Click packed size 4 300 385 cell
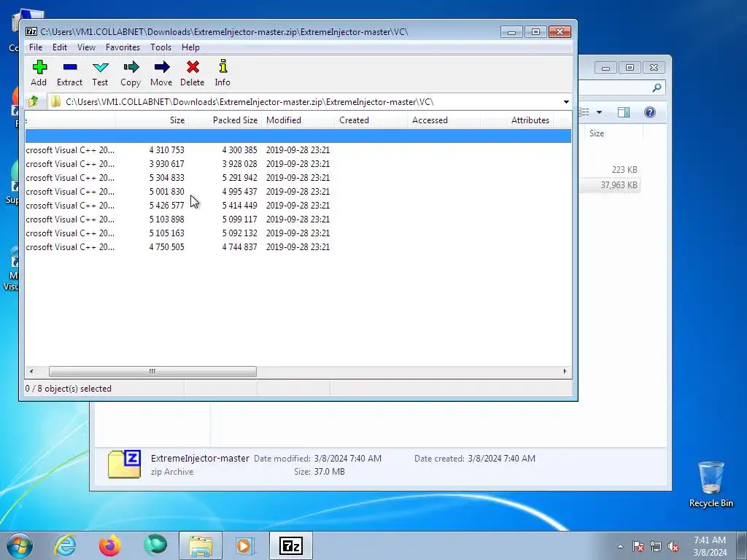This screenshot has width=747, height=560. (239, 150)
